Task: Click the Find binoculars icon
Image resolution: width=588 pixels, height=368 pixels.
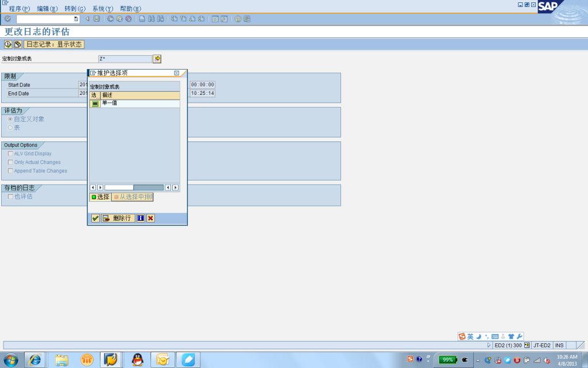Action: pos(151,19)
